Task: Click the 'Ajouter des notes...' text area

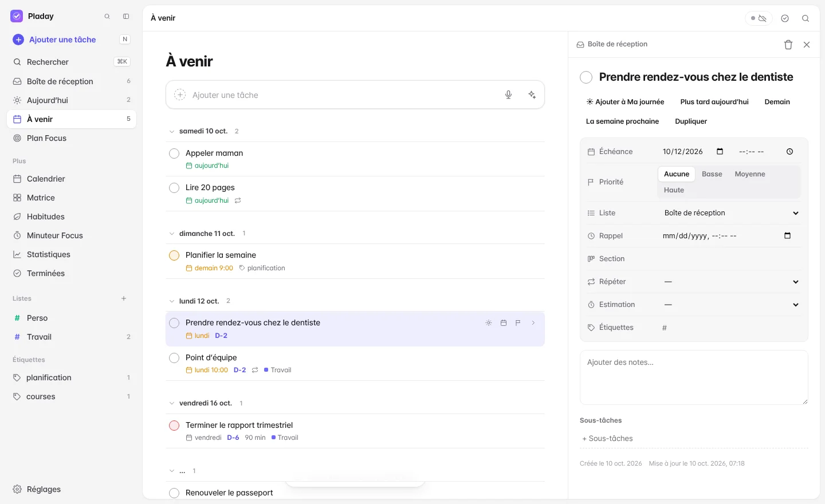Action: pos(694,377)
